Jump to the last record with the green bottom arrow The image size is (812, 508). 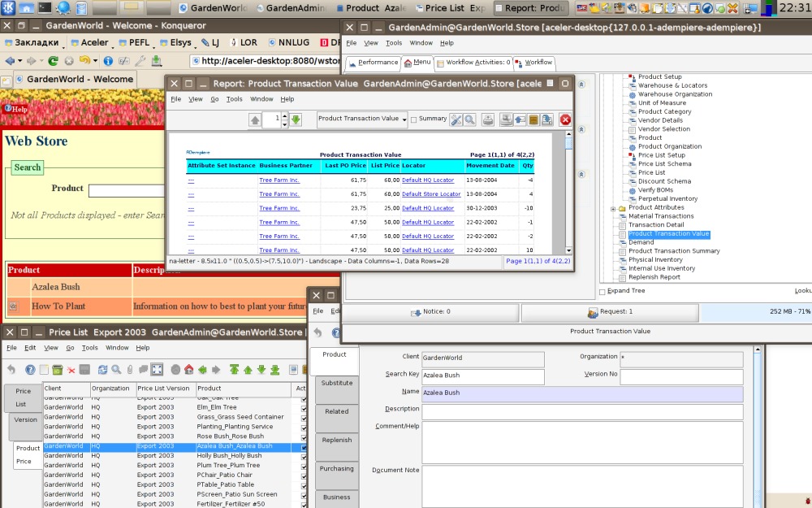[x=275, y=370]
